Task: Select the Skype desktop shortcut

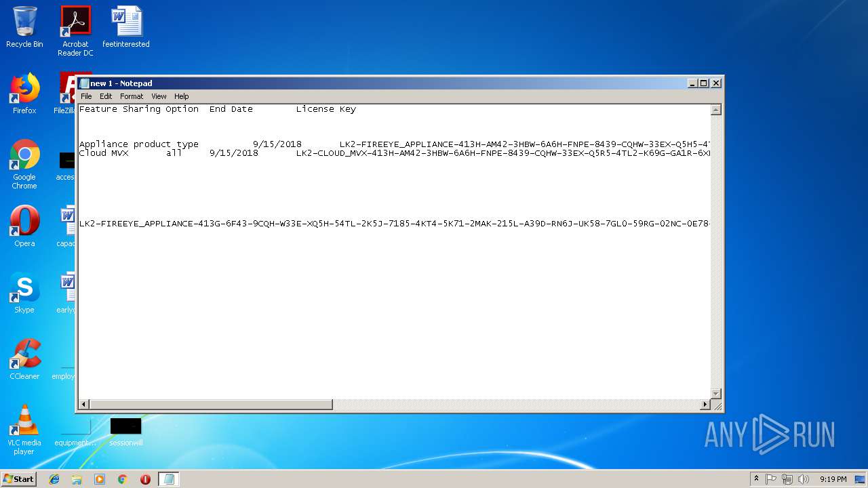Action: (24, 293)
